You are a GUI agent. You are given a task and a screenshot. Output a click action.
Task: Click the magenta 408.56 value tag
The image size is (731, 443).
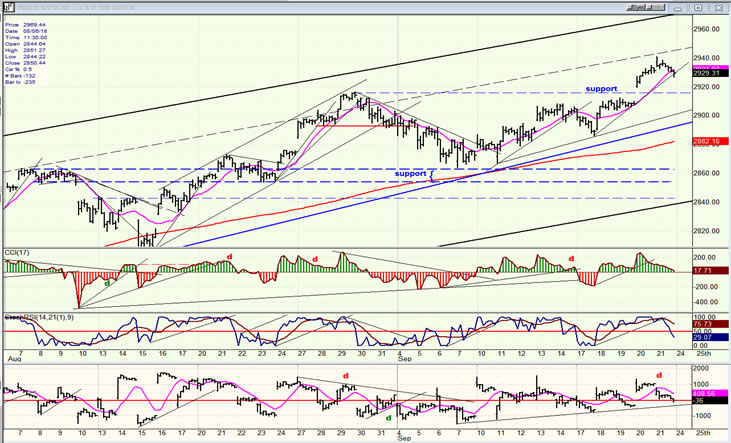click(710, 394)
